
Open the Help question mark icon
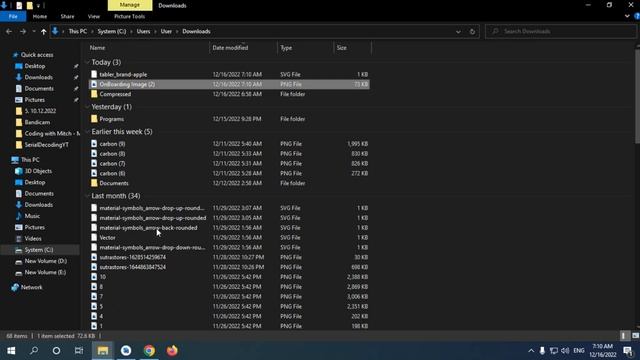(637, 16)
